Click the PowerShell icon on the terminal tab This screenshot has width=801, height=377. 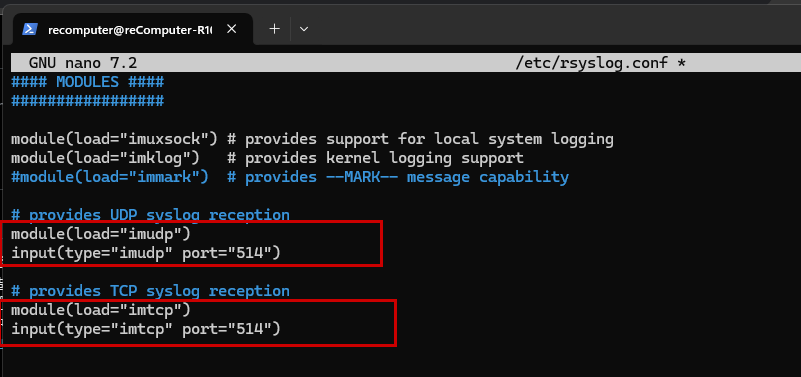click(30, 30)
